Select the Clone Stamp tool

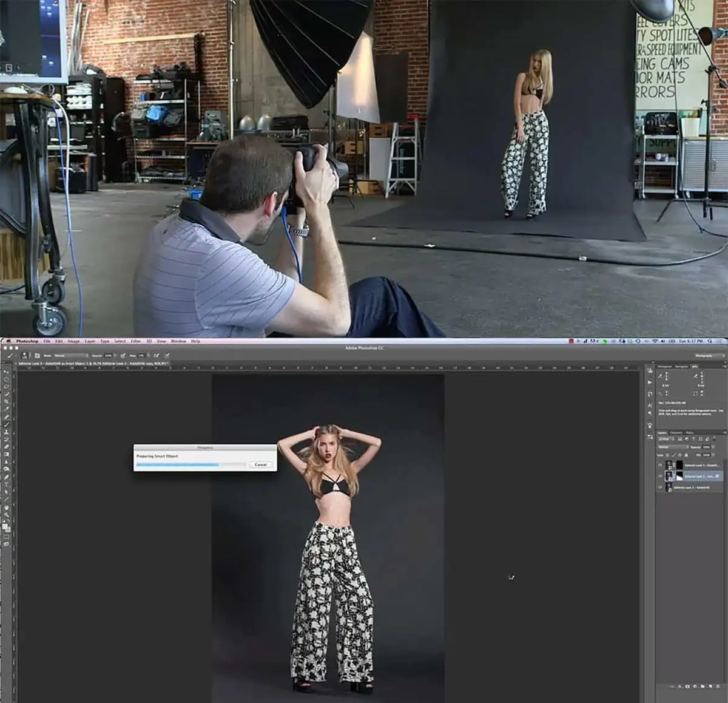[x=7, y=432]
